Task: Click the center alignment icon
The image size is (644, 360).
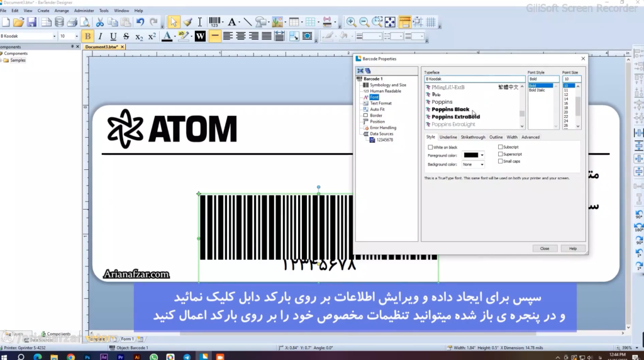Action: tap(241, 36)
